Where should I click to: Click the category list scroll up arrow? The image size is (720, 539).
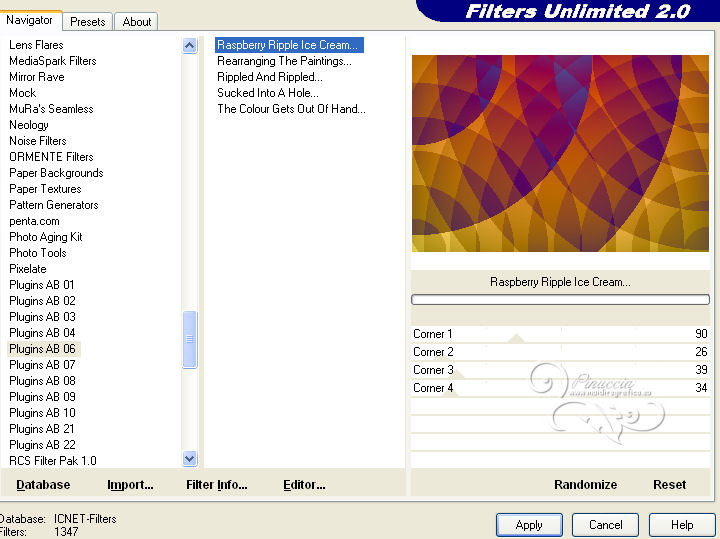point(190,45)
